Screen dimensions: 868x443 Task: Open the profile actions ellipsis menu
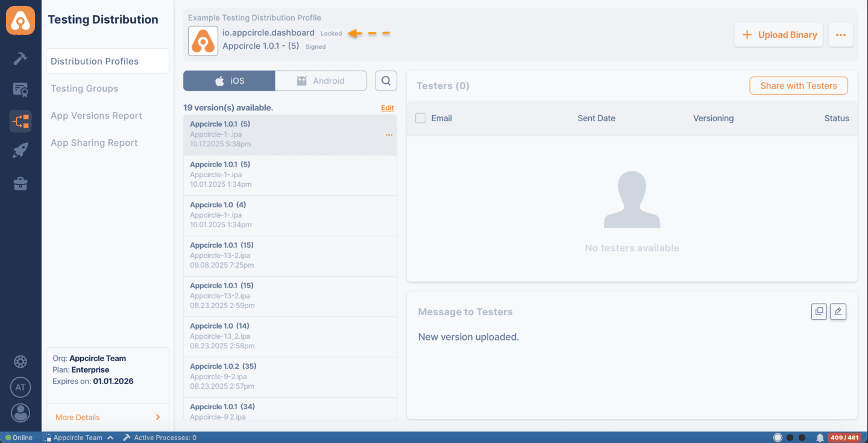click(x=840, y=34)
